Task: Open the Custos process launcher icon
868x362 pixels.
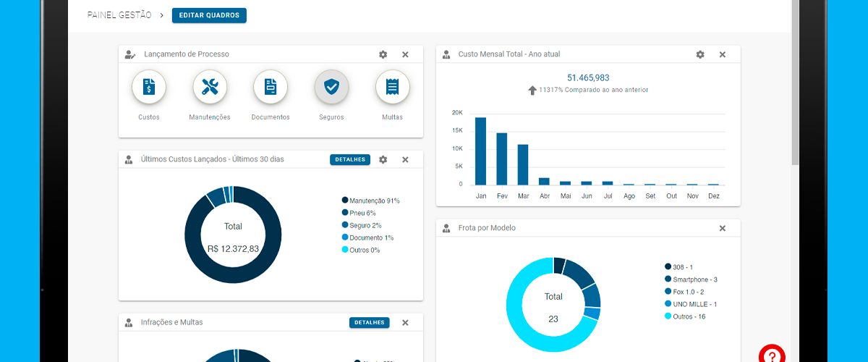Action: coord(149,88)
